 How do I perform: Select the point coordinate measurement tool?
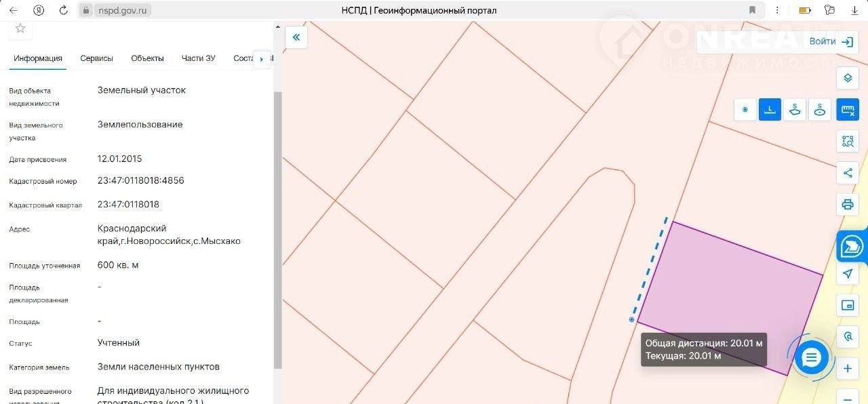(745, 109)
